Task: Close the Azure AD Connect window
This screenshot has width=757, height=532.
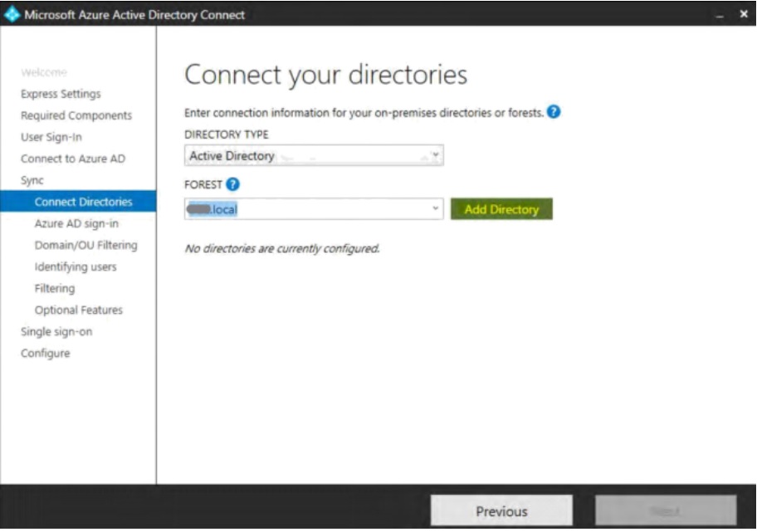Action: pos(744,14)
